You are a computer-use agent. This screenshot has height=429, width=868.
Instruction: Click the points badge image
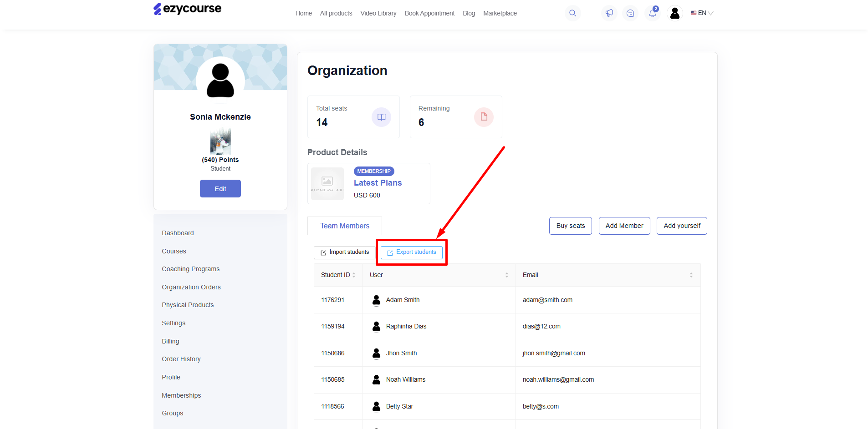click(220, 141)
